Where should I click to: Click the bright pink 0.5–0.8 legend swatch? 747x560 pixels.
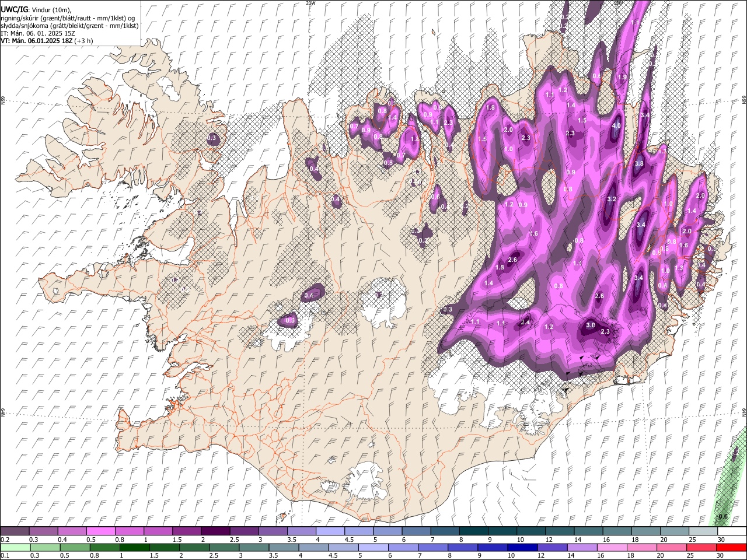101,531
